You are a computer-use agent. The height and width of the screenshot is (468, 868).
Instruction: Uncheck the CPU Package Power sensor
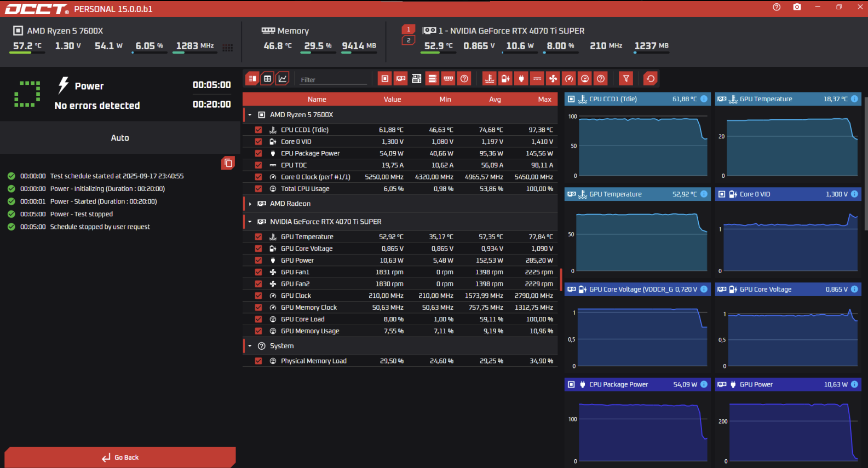coord(258,153)
